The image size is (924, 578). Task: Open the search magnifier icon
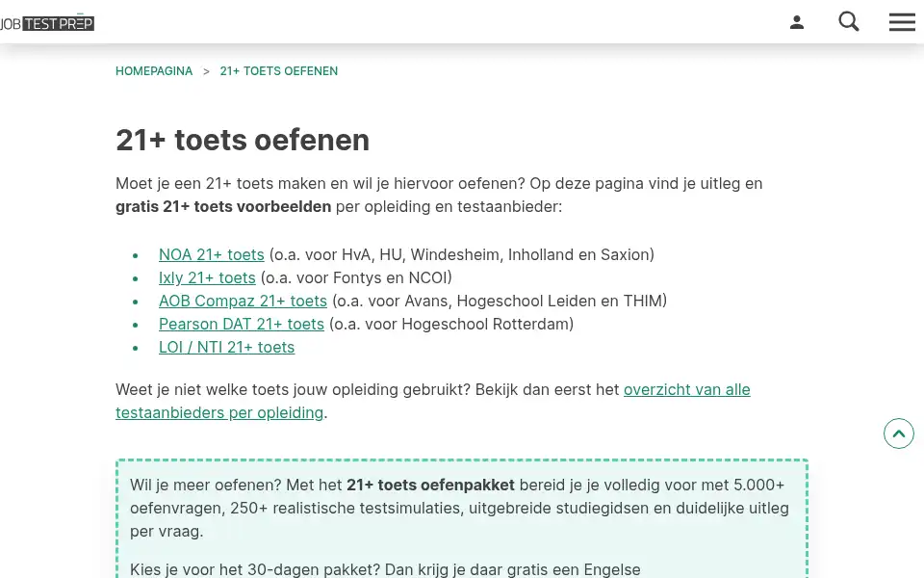tap(849, 22)
